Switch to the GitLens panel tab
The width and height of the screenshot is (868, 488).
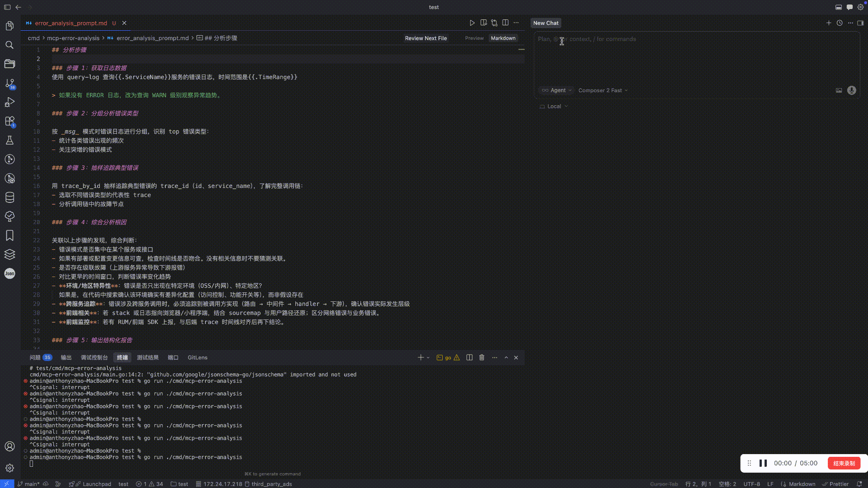[x=197, y=357]
